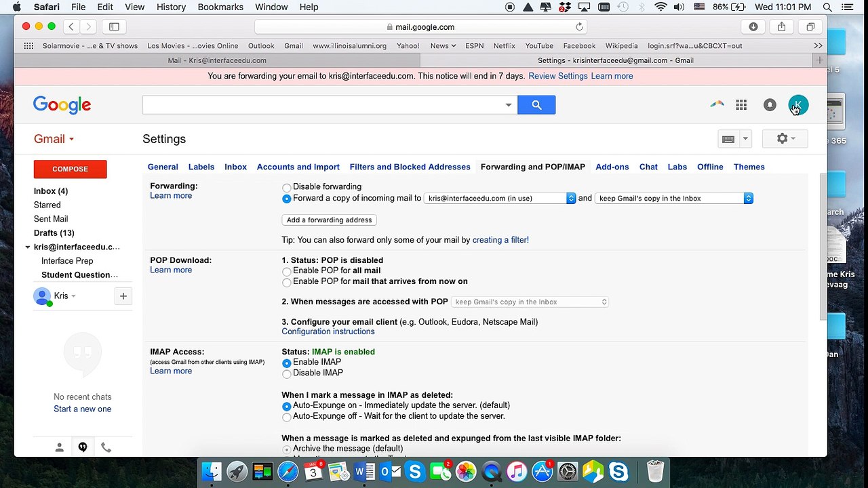Image resolution: width=868 pixels, height=488 pixels.
Task: Open Finder from the Dock
Action: (212, 471)
